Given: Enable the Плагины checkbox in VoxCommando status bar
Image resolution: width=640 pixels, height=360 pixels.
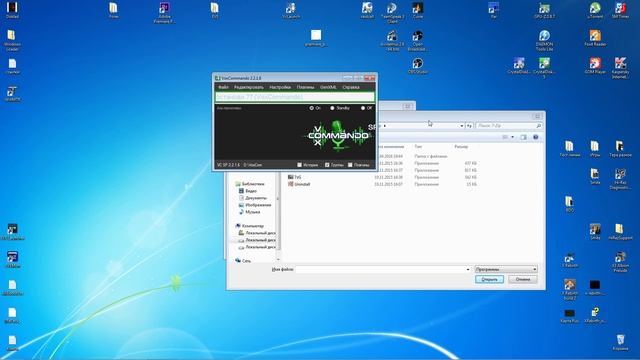Looking at the screenshot, I should point(350,165).
